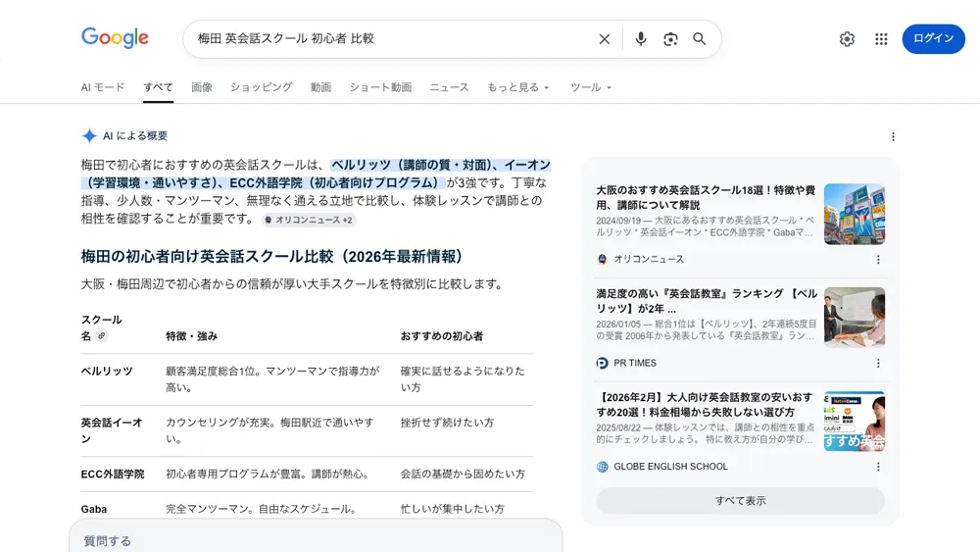This screenshot has width=980, height=552.
Task: Click オリコンニュース source favicon
Action: coord(602,260)
